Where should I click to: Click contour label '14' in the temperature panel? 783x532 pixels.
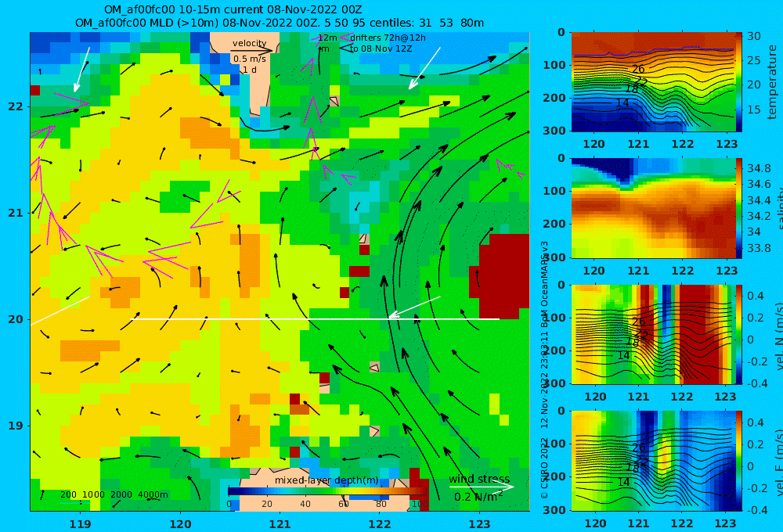[622, 102]
